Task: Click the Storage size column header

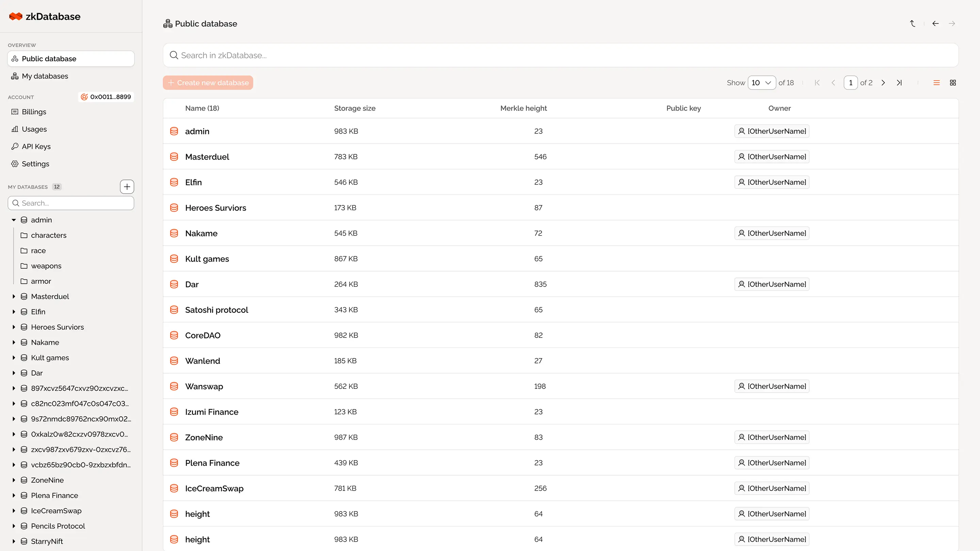Action: pos(355,108)
